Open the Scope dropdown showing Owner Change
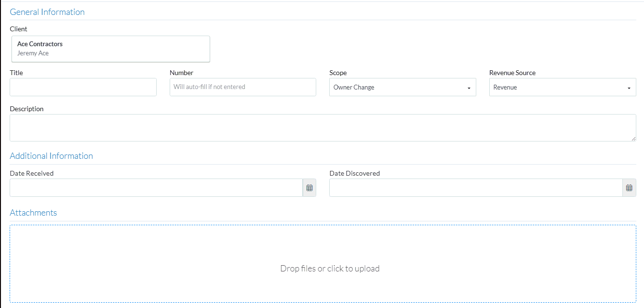Image resolution: width=644 pixels, height=308 pixels. pyautogui.click(x=402, y=88)
